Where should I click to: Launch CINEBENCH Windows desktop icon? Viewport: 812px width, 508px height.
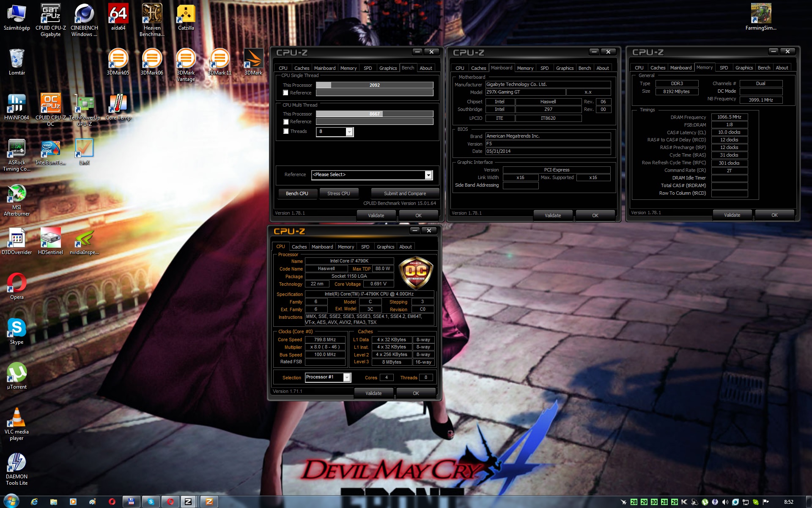[x=84, y=19]
